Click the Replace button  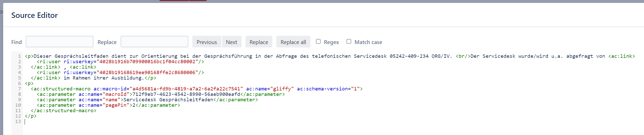[259, 42]
